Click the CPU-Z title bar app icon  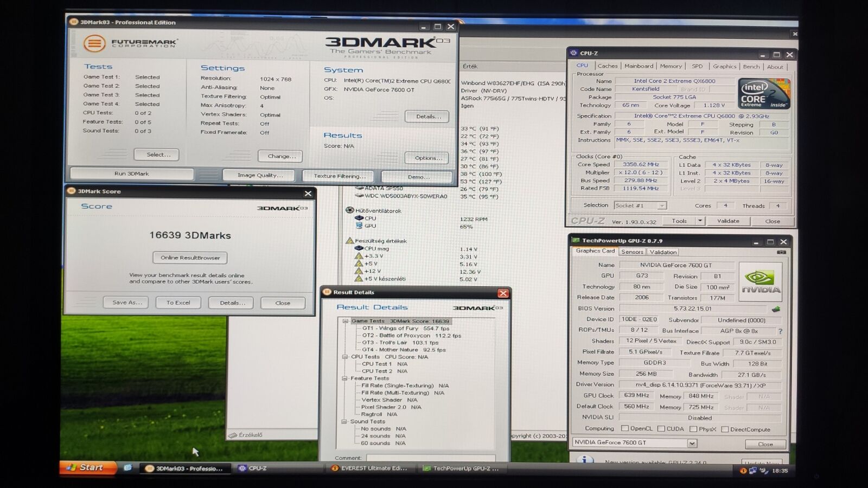pyautogui.click(x=574, y=53)
